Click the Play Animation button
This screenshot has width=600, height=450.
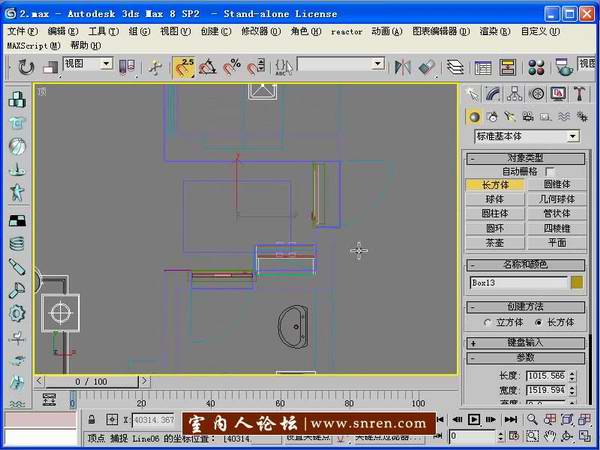click(x=474, y=420)
